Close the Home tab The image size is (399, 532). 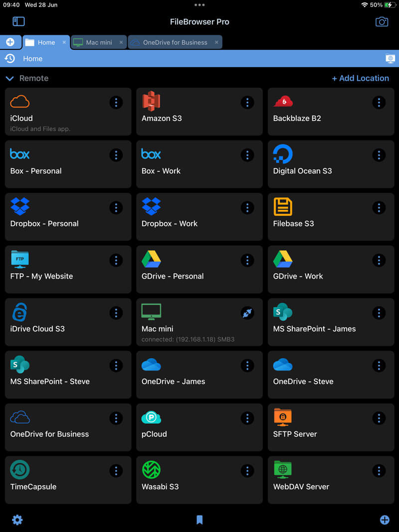[64, 42]
